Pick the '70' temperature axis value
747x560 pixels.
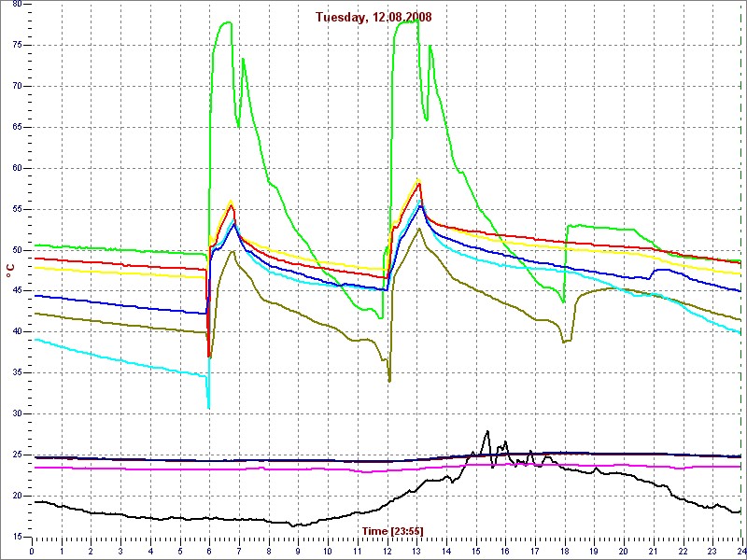coord(17,86)
